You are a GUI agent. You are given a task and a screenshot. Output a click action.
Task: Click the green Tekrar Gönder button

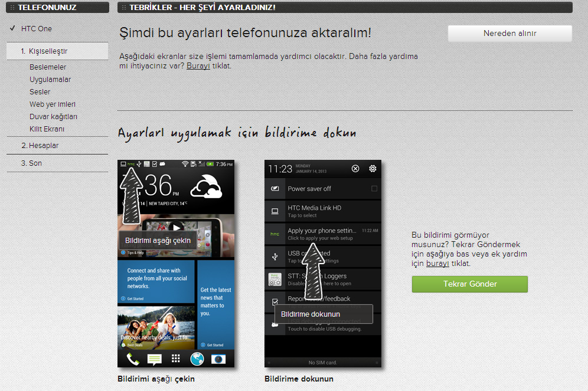(469, 284)
